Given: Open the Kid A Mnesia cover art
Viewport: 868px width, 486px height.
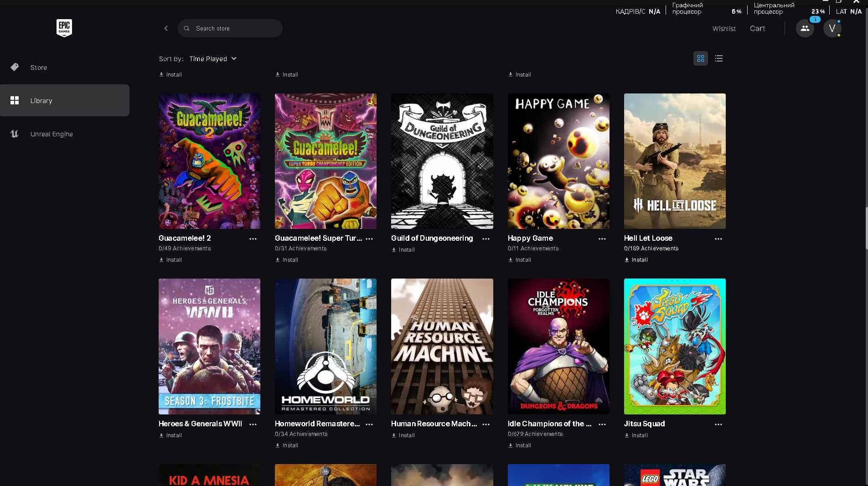Looking at the screenshot, I should pyautogui.click(x=209, y=475).
